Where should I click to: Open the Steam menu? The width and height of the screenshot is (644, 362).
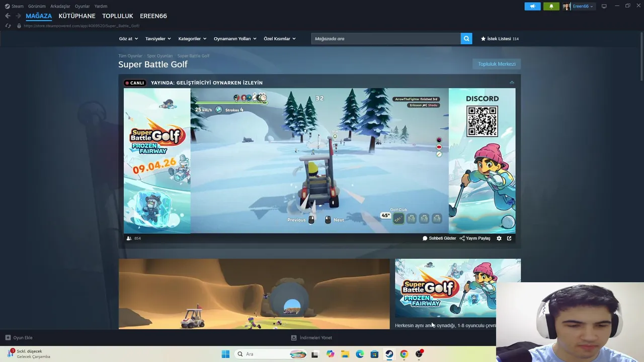click(x=18, y=6)
